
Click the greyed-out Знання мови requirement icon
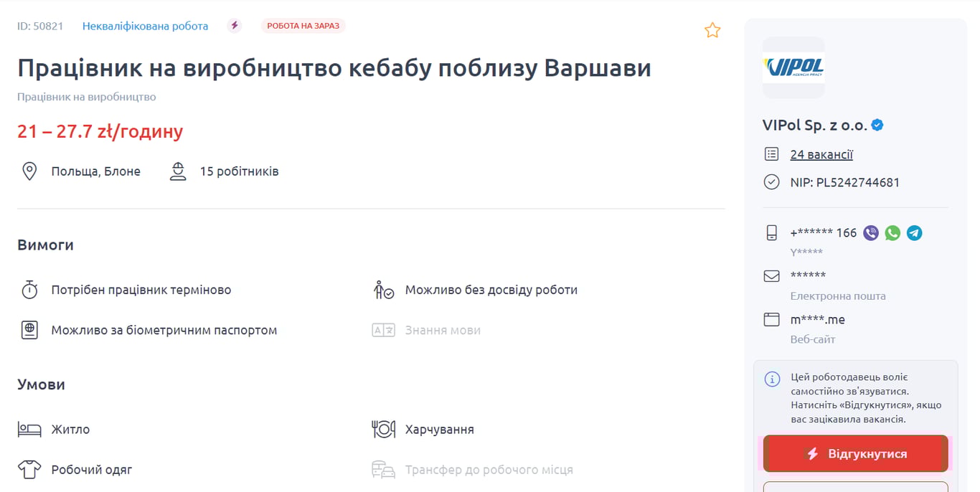[x=384, y=330]
